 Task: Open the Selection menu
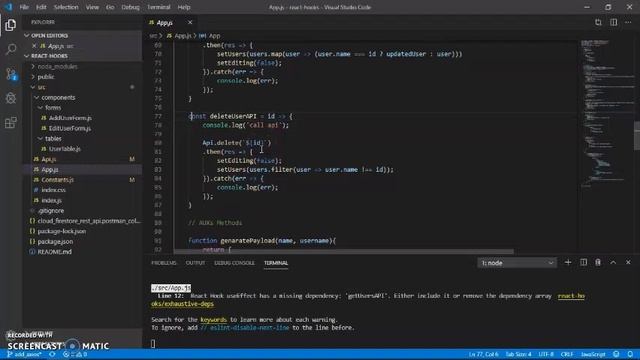[x=66, y=7]
